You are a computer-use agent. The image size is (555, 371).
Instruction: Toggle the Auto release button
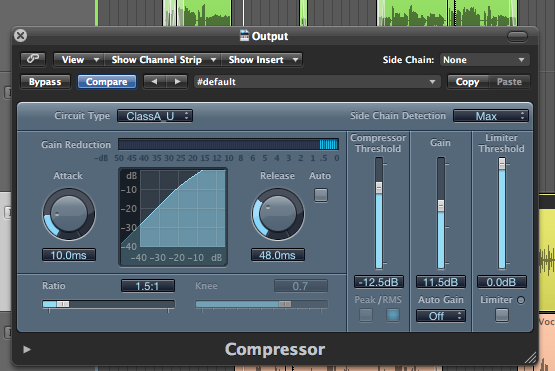[x=321, y=195]
